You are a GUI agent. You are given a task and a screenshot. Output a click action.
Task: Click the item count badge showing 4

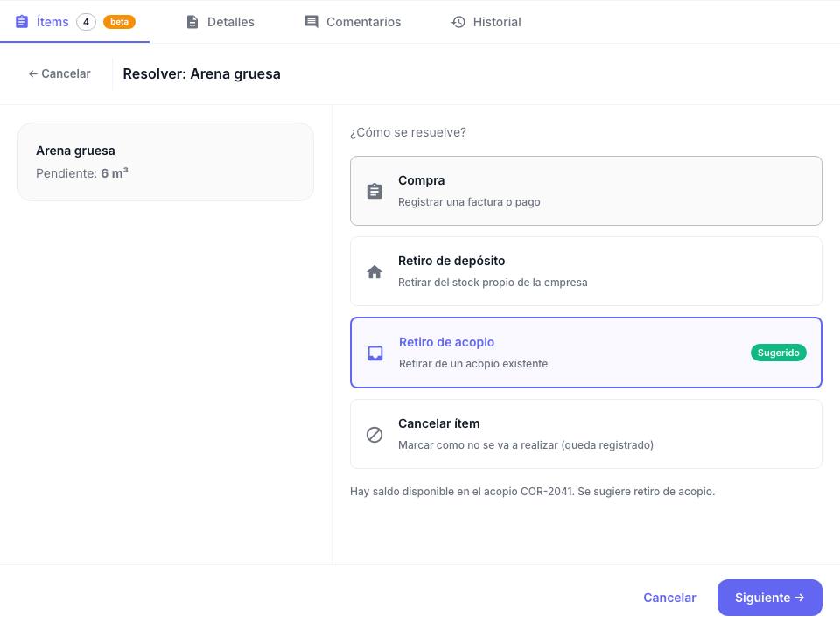pos(86,22)
